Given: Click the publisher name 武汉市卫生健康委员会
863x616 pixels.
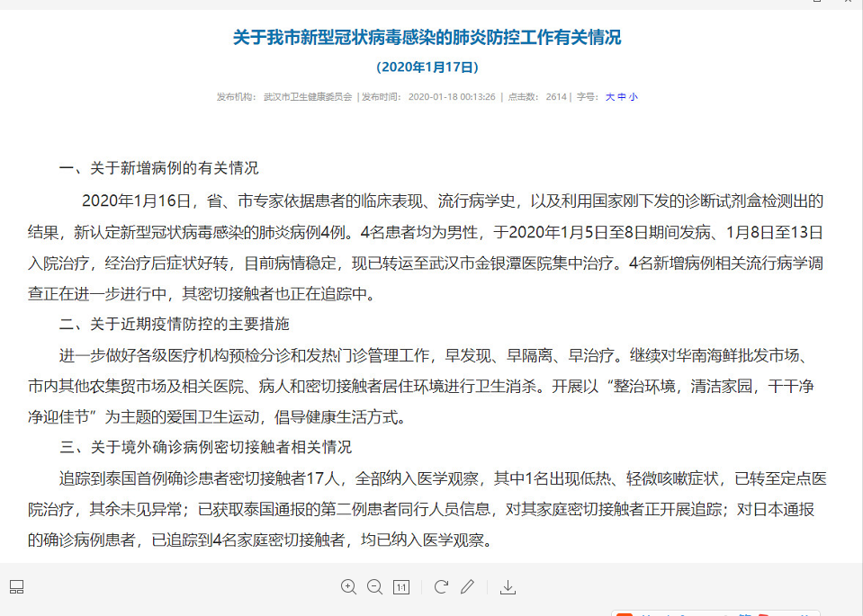Looking at the screenshot, I should (307, 96).
